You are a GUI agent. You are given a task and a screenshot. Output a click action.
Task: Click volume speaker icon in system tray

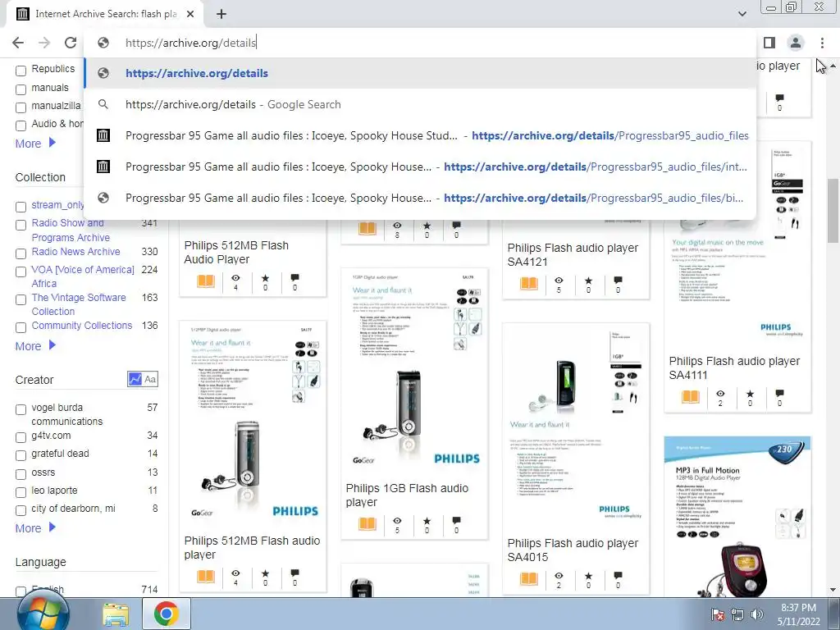(756, 614)
